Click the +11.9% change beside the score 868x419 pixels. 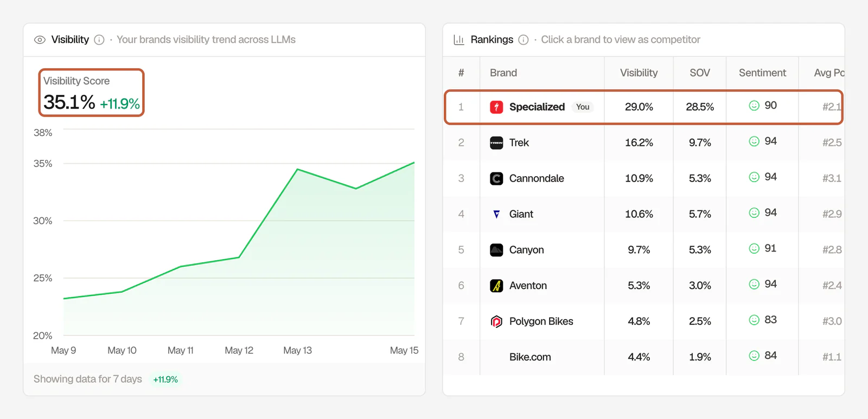(x=120, y=104)
